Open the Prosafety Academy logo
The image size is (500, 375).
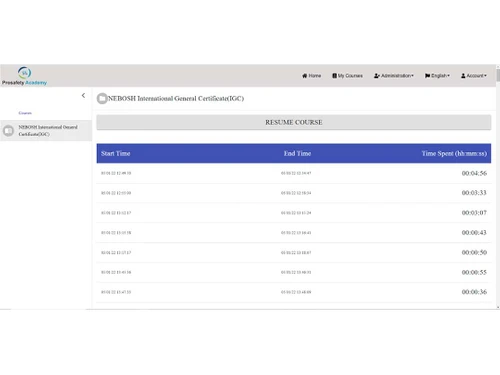[24, 76]
